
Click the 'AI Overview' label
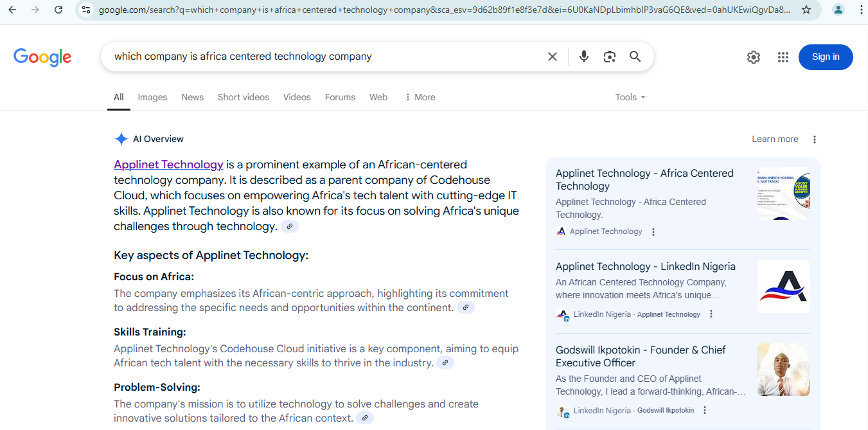tap(158, 139)
